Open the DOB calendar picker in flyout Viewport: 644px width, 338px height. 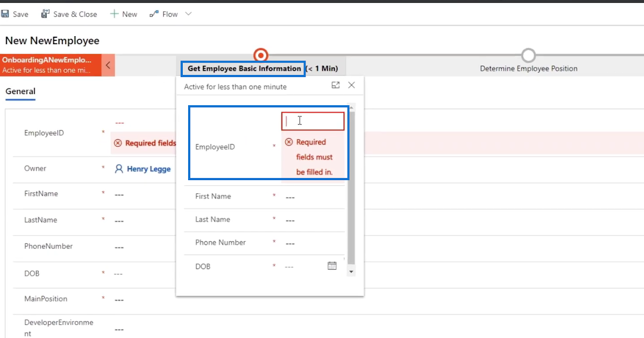click(332, 266)
